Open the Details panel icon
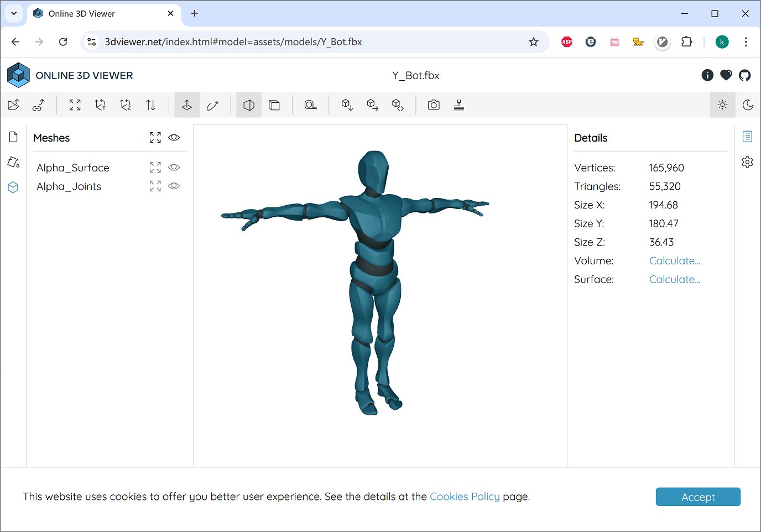 (747, 137)
